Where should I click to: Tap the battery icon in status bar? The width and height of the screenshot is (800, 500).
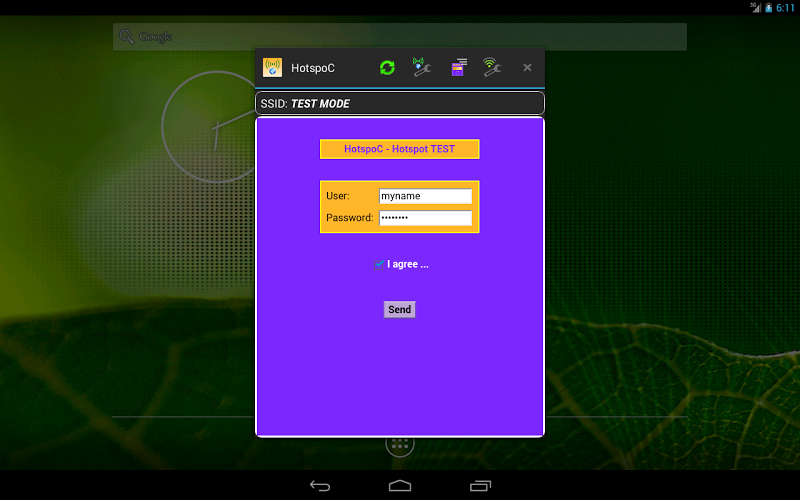coord(768,7)
